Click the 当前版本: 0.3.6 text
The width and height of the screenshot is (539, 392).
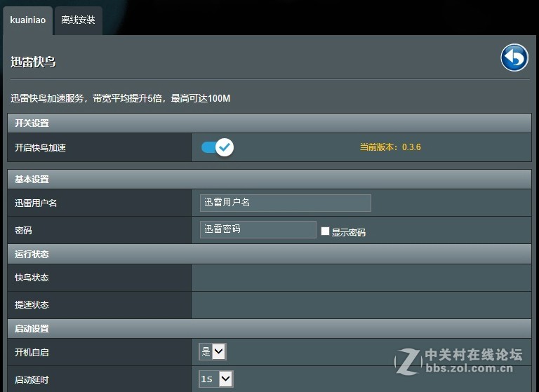tap(390, 147)
